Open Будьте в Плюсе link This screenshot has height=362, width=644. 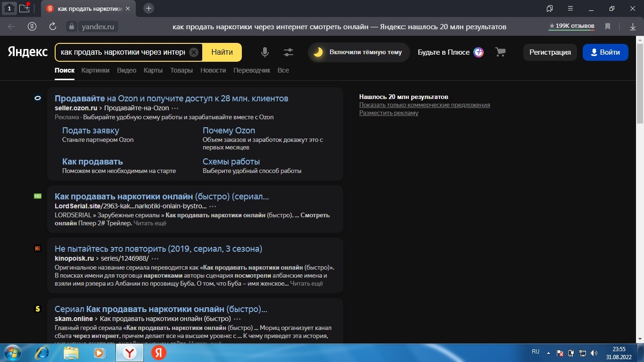coord(450,52)
